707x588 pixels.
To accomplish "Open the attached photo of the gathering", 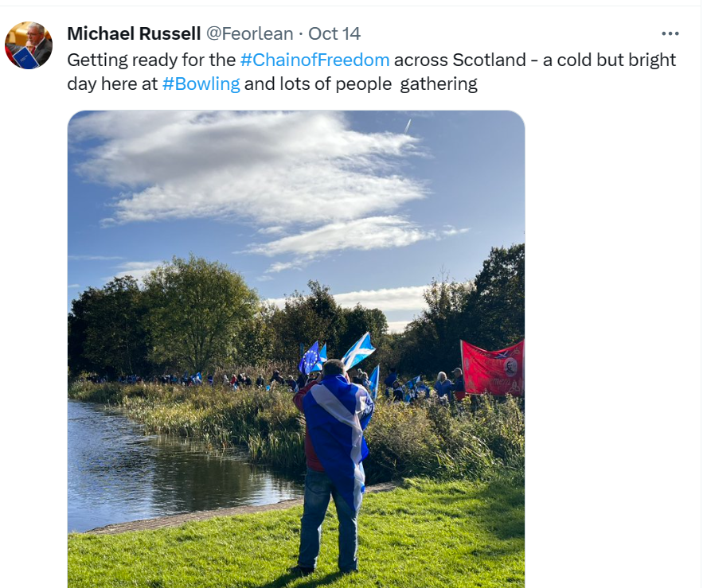I will [296, 349].
